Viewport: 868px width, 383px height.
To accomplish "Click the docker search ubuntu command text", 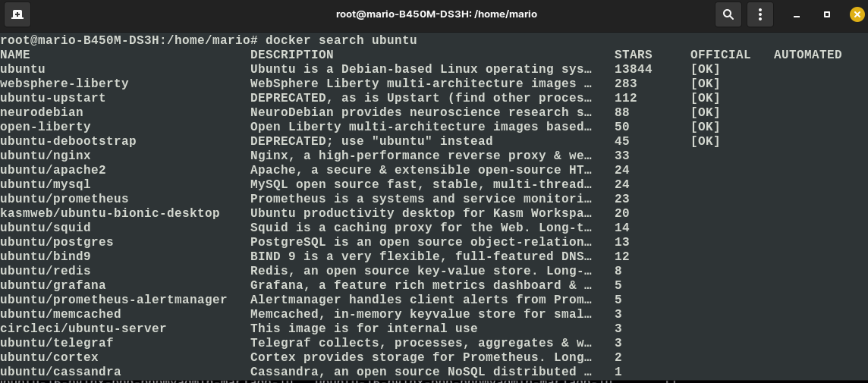I will [x=341, y=40].
